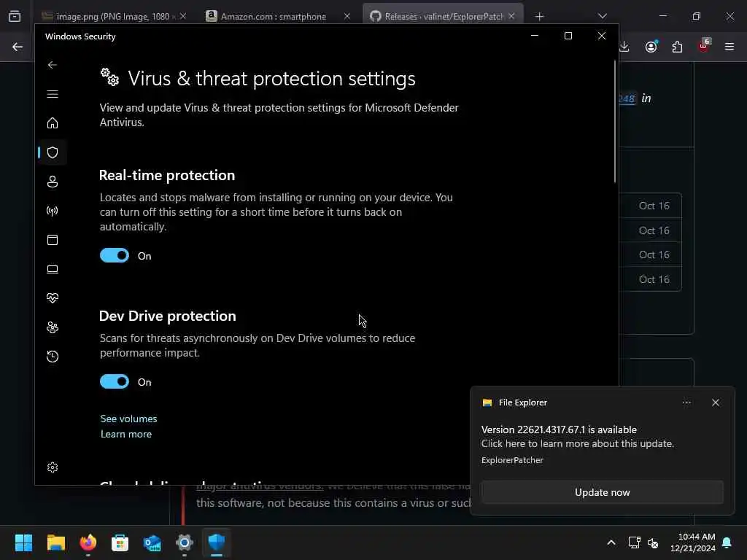
Task: Click the Firefox taskbar icon
Action: tap(88, 542)
